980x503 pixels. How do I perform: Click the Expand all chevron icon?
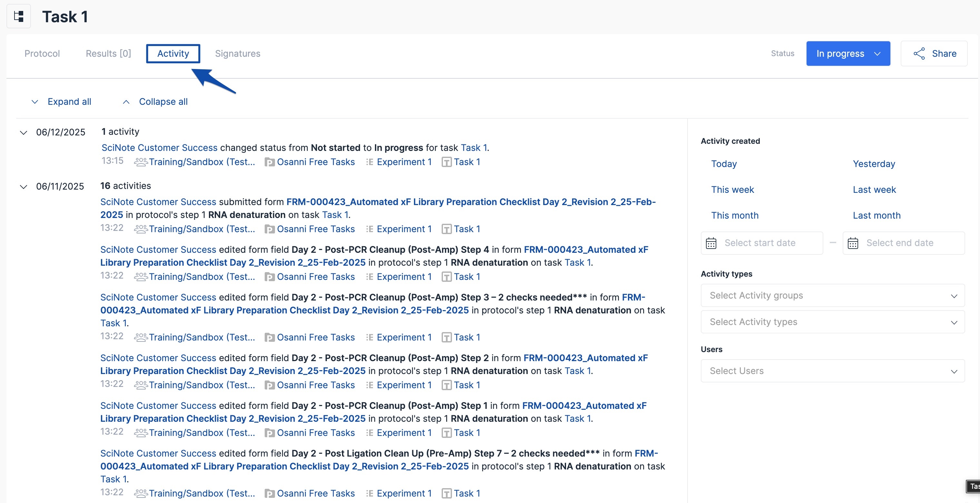click(x=34, y=102)
